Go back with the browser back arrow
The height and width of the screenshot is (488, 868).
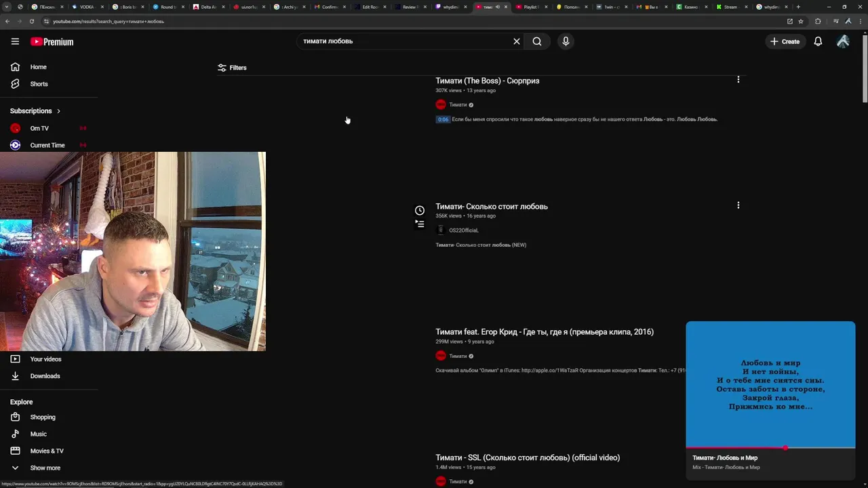tap(7, 21)
